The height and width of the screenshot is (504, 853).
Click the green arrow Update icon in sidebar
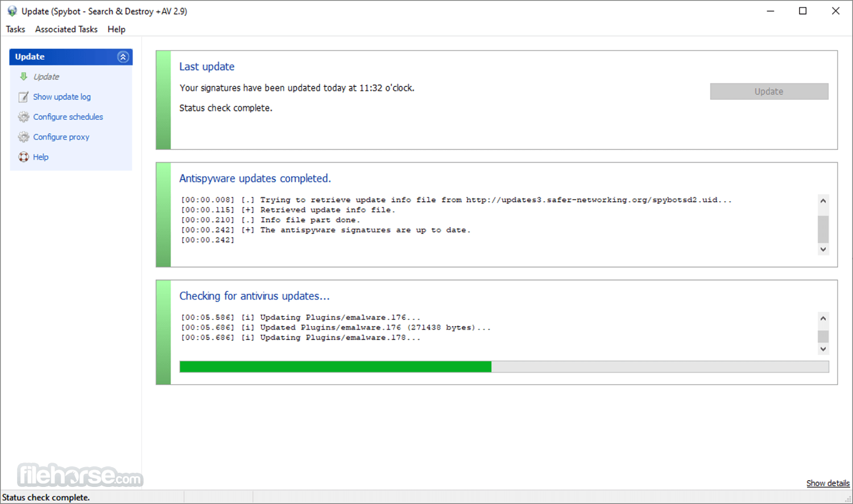click(23, 77)
